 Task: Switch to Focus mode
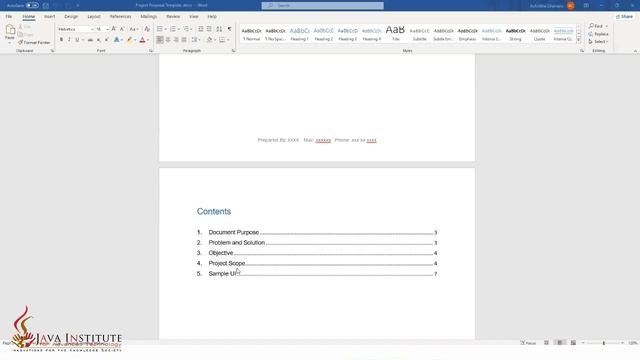(x=528, y=343)
